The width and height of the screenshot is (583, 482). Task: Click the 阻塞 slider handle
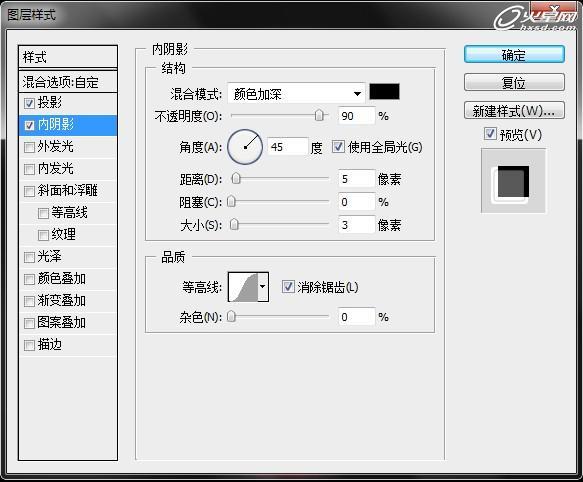(231, 201)
